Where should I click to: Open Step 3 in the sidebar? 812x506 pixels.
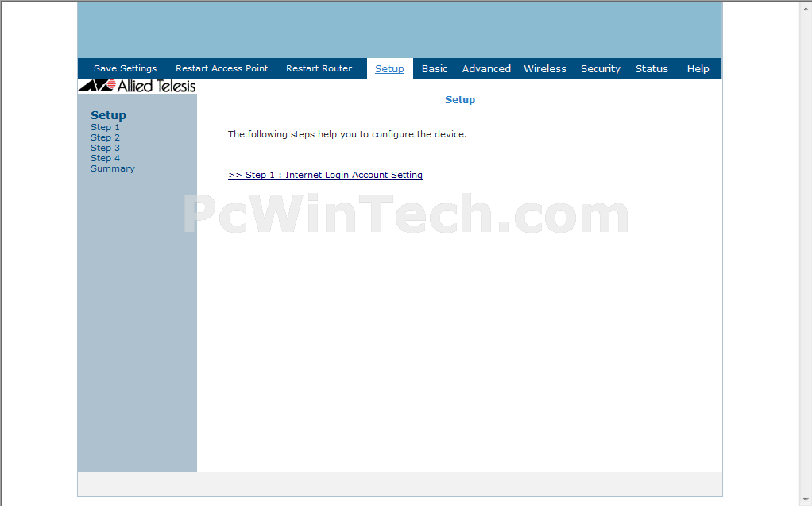105,148
